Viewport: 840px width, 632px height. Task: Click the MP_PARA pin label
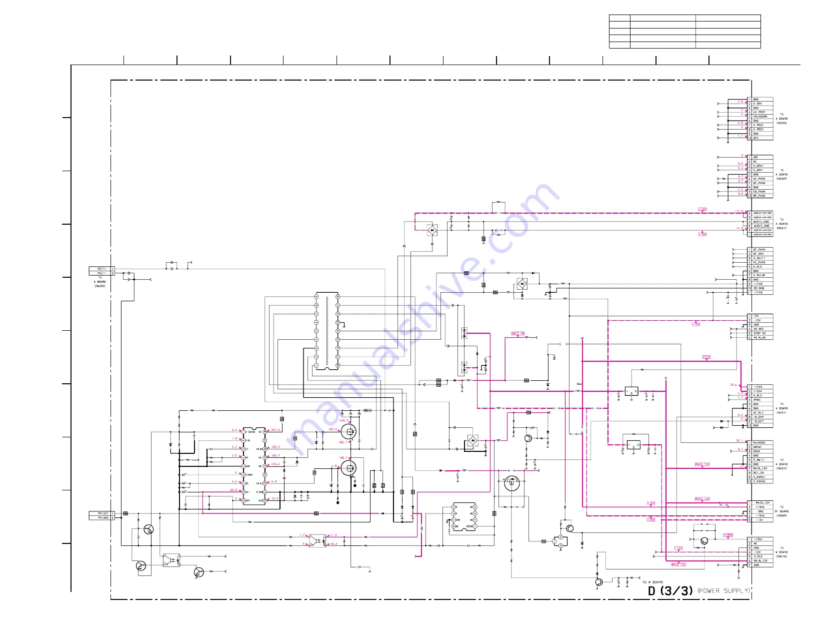pos(759,196)
